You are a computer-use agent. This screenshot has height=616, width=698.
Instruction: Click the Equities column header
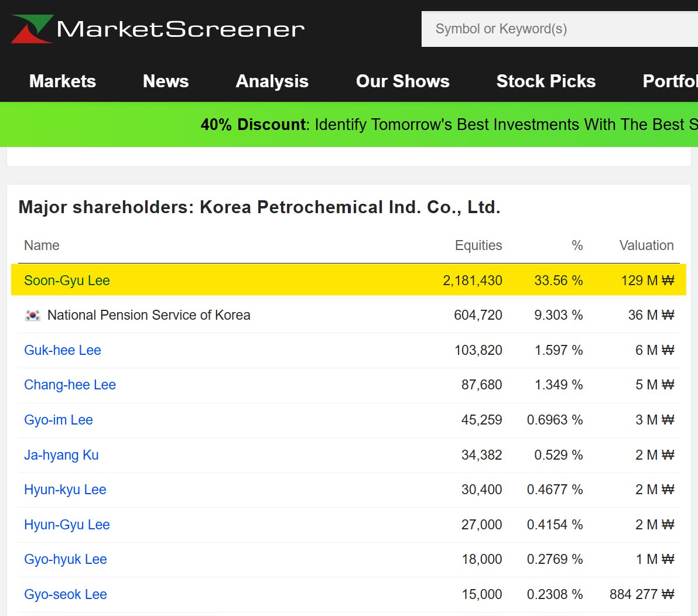coord(478,245)
